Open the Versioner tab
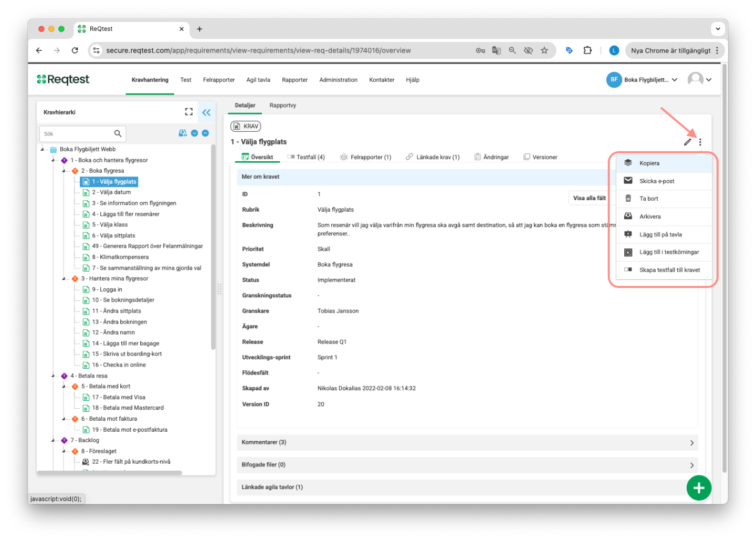Image resolution: width=756 pixels, height=541 pixels. 540,157
